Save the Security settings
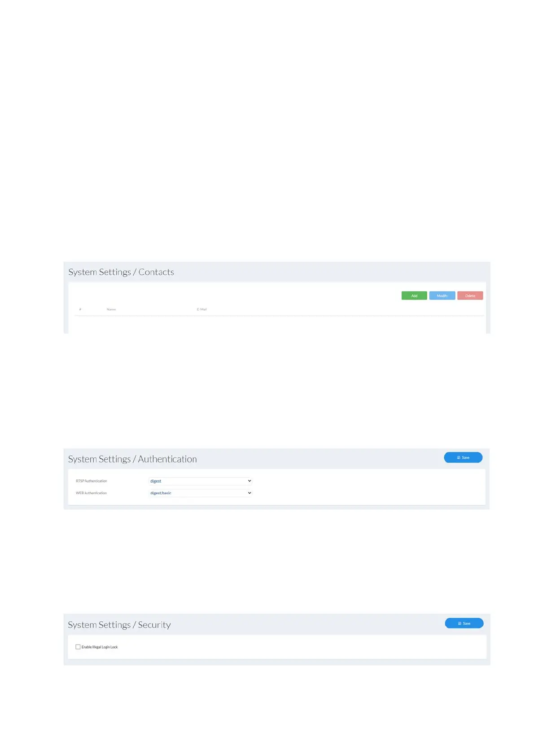534x756 pixels. (x=464, y=623)
